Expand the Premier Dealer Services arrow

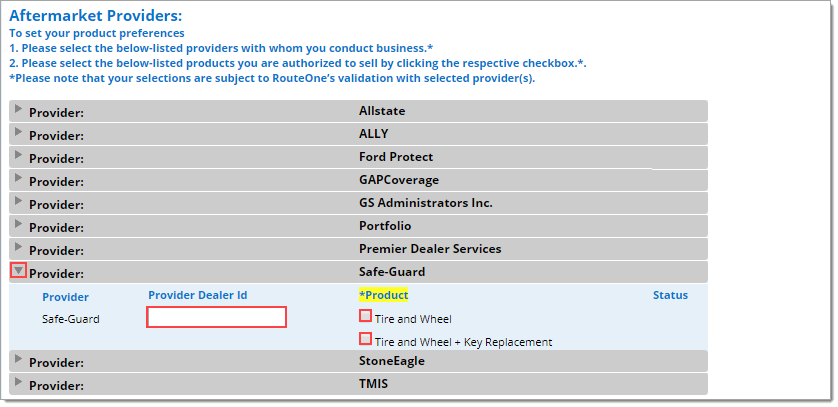(19, 247)
